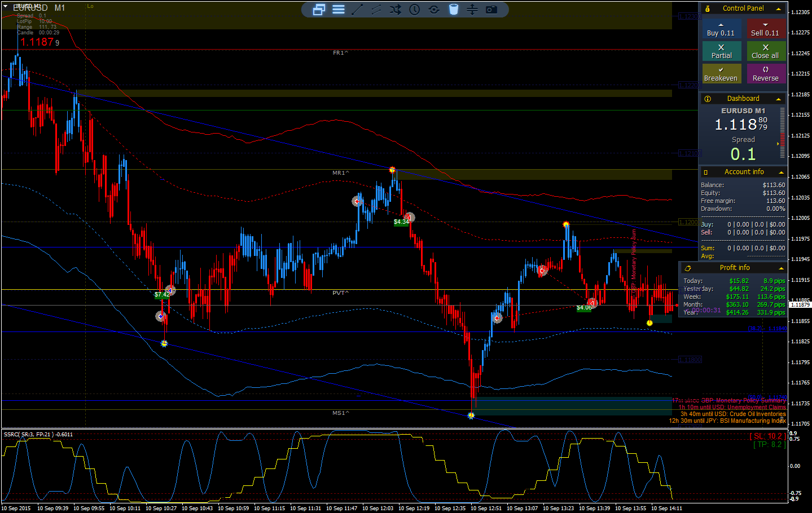Image resolution: width=812 pixels, height=513 pixels.
Task: Click the USD Unemployment Claims news line
Action: (x=732, y=407)
